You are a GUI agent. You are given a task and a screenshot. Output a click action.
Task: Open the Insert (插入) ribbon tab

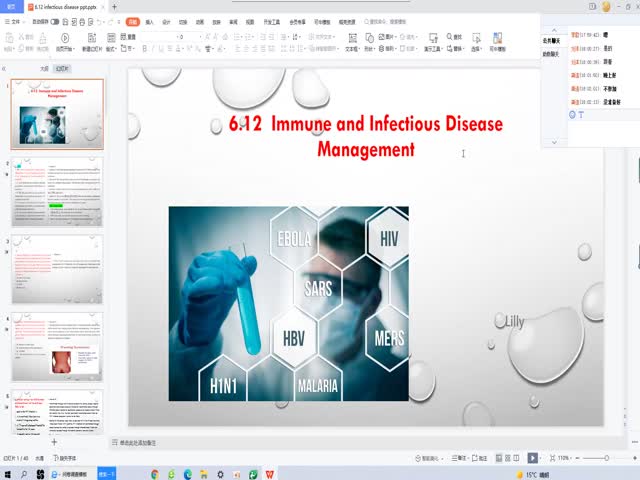149,22
